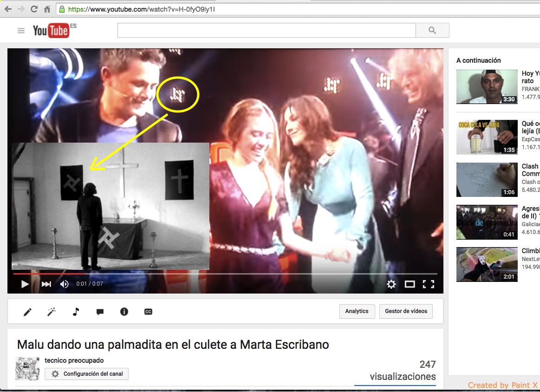540x392 pixels.
Task: Open the player settings gear
Action: [x=391, y=284]
